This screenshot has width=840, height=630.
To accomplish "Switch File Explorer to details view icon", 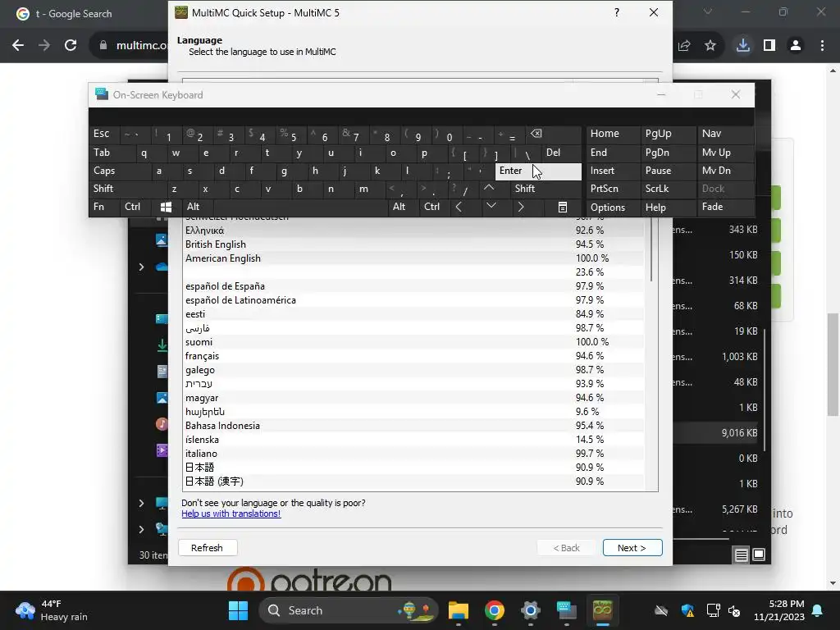I will pos(742,555).
